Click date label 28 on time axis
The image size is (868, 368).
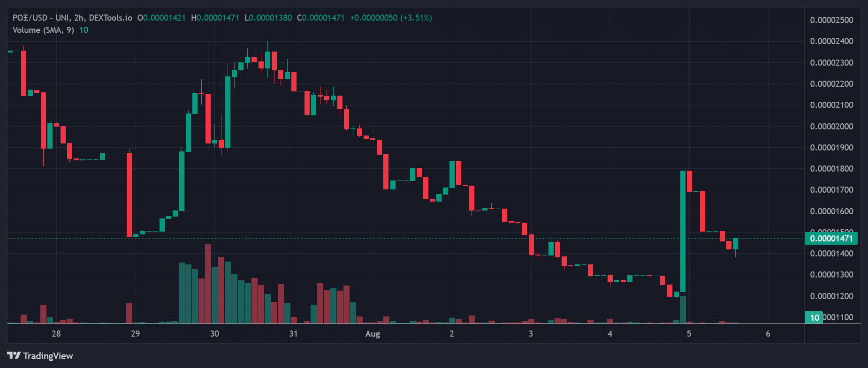click(56, 334)
